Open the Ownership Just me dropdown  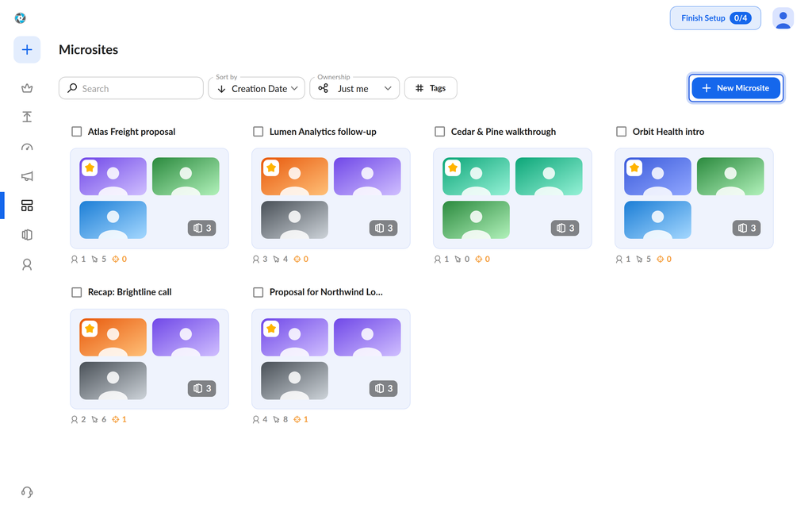point(354,88)
